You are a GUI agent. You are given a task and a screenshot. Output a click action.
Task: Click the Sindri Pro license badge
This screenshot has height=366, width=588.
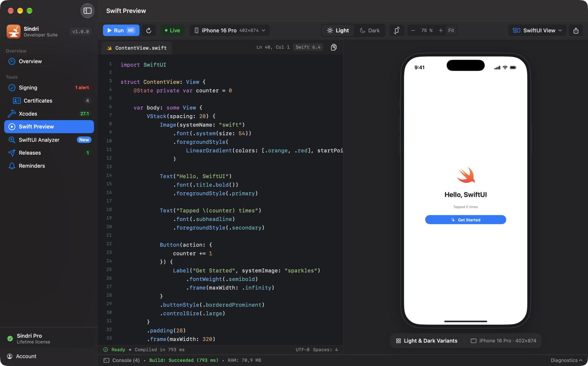pos(49,339)
